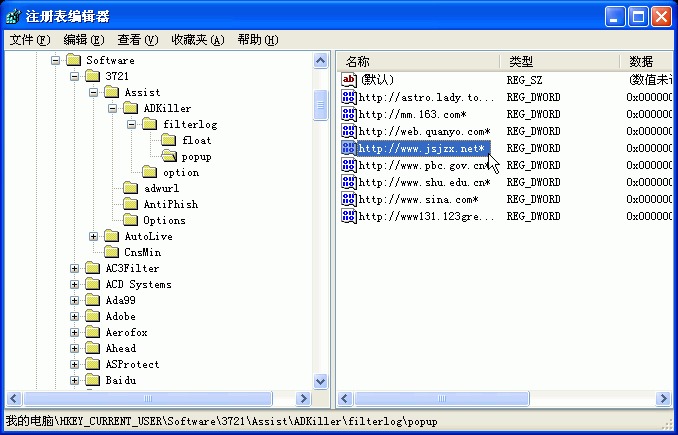Image resolution: width=678 pixels, height=435 pixels.
Task: Click DWORD icon of http://mm.163.com* value
Action: pos(349,114)
